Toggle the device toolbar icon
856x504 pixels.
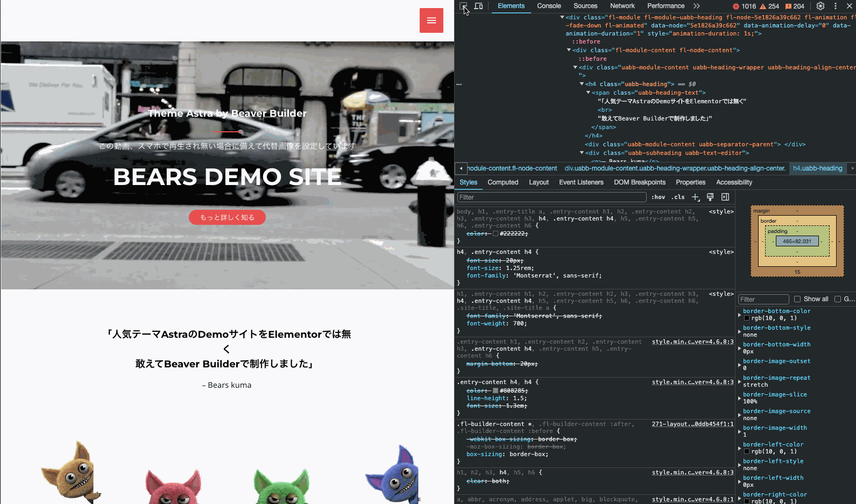(x=478, y=6)
